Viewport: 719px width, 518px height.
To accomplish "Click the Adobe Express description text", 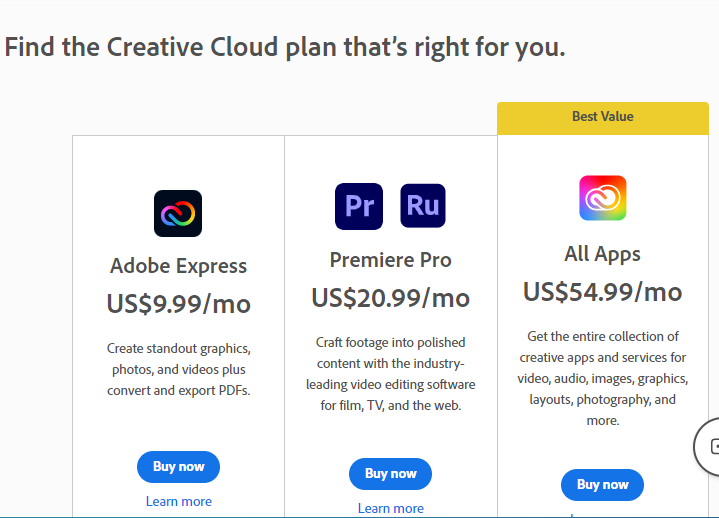I will [178, 369].
